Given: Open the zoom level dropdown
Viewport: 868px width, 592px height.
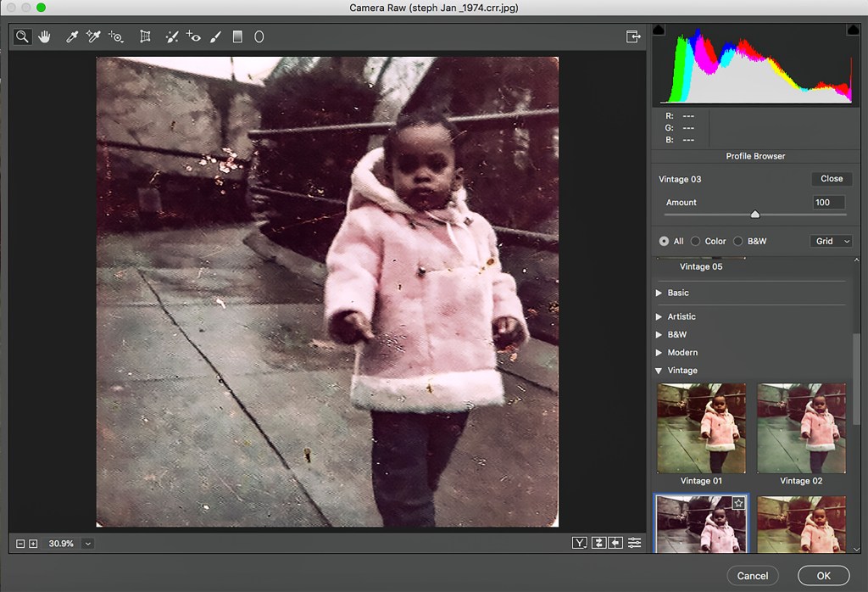Looking at the screenshot, I should point(87,543).
